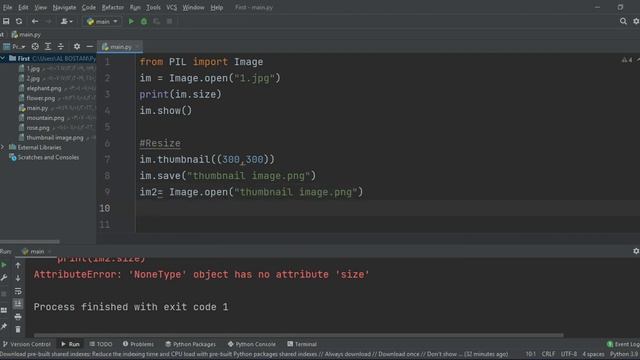Click Up the stack trace arrow
The height and width of the screenshot is (360, 640).
[18, 265]
